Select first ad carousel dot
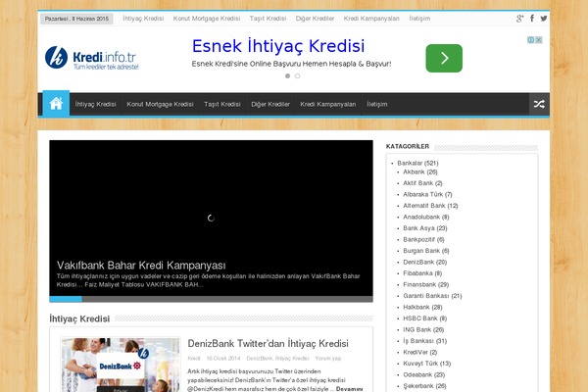This screenshot has width=588, height=392. (x=287, y=75)
